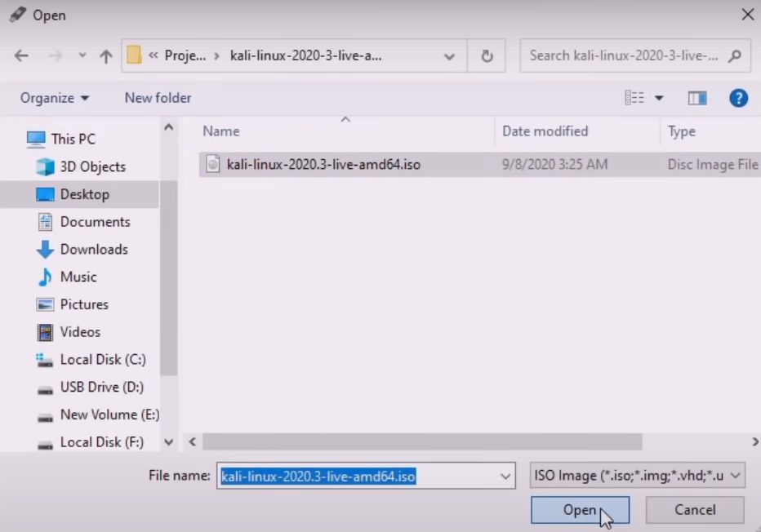Viewport: 761px width, 532px height.
Task: Click the Pictures folder icon
Action: pos(45,304)
